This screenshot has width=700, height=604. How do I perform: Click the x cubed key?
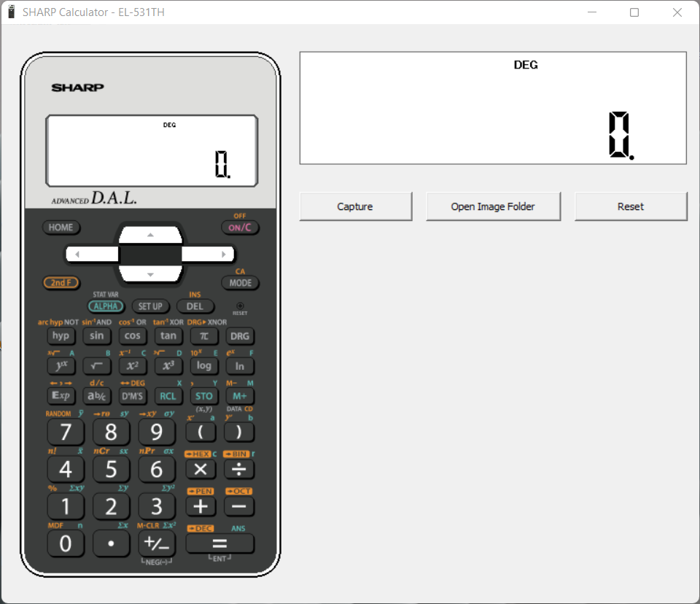tap(168, 366)
